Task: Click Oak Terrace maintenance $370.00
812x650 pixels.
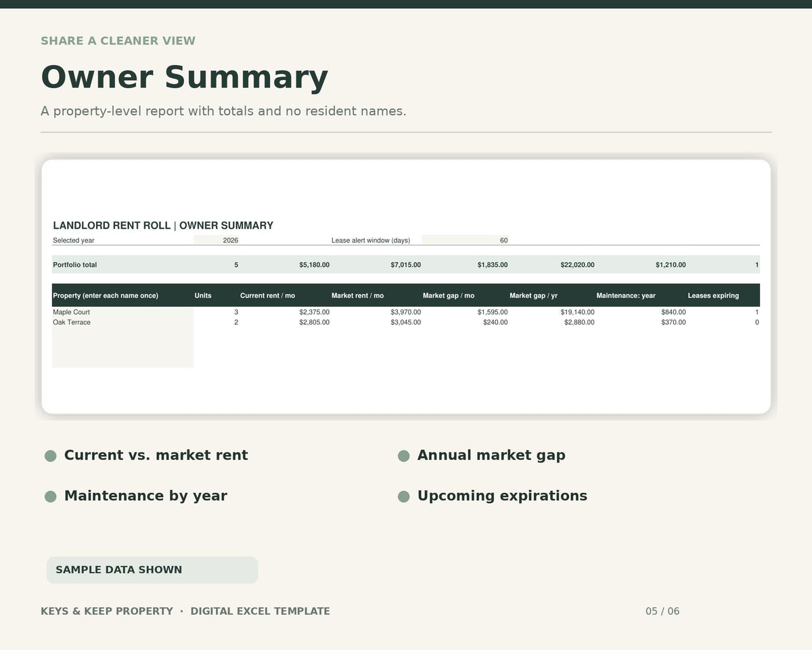Action: 673,322
